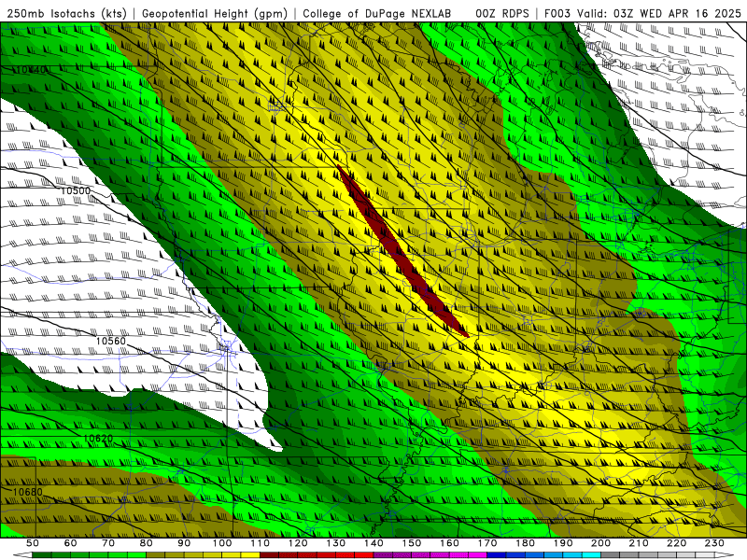The image size is (747, 560).
Task: Click the '250mb Isotachs (kts)' title text
Action: [x=67, y=14]
